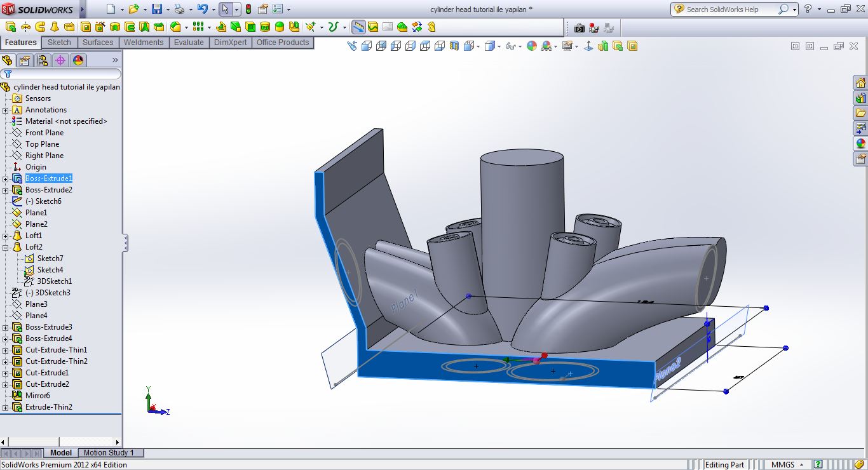Image resolution: width=868 pixels, height=470 pixels.
Task: Click the Print icon
Action: (x=179, y=9)
